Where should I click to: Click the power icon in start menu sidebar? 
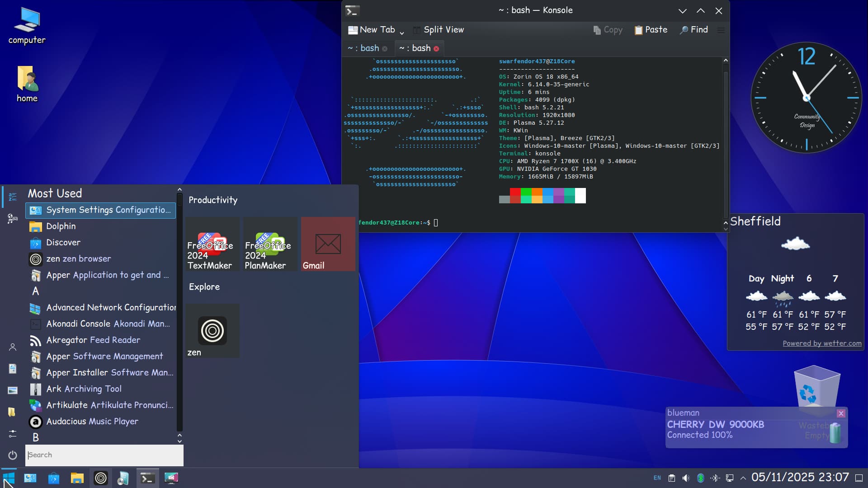pos(13,455)
